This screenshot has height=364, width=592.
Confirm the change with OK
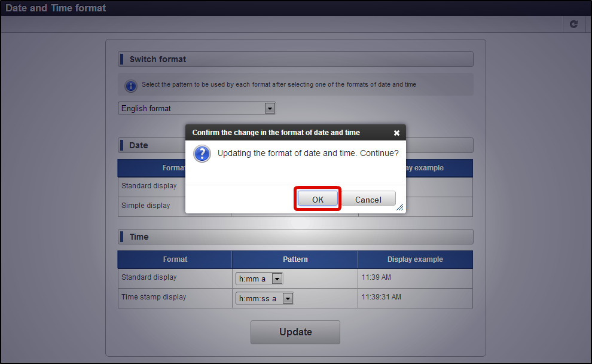(318, 199)
